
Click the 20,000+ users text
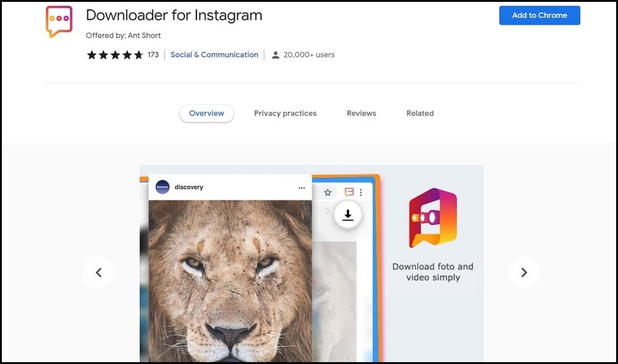(309, 55)
